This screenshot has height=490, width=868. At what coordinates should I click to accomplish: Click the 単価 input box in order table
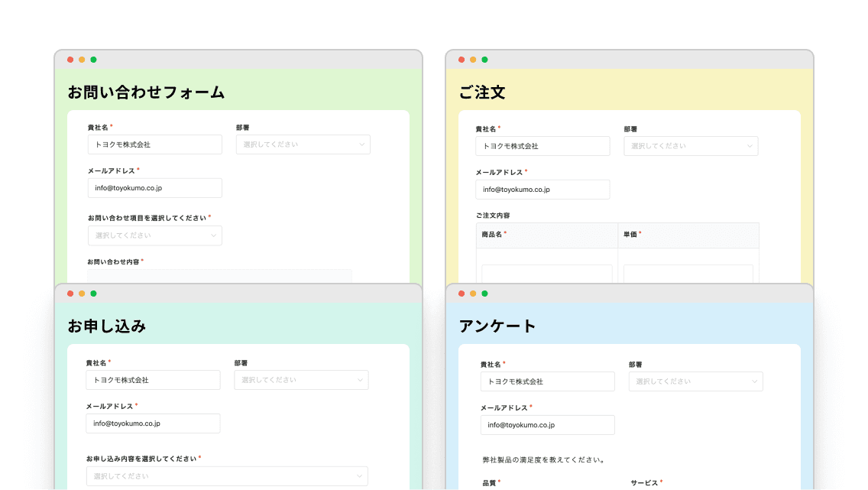tap(688, 274)
